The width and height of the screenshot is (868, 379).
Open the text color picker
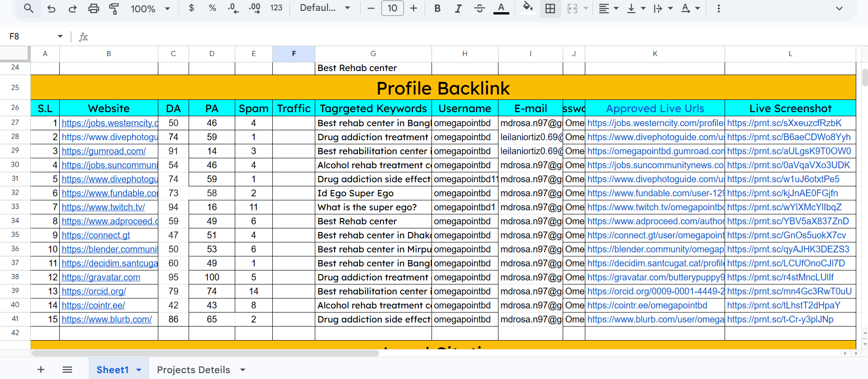click(x=501, y=8)
